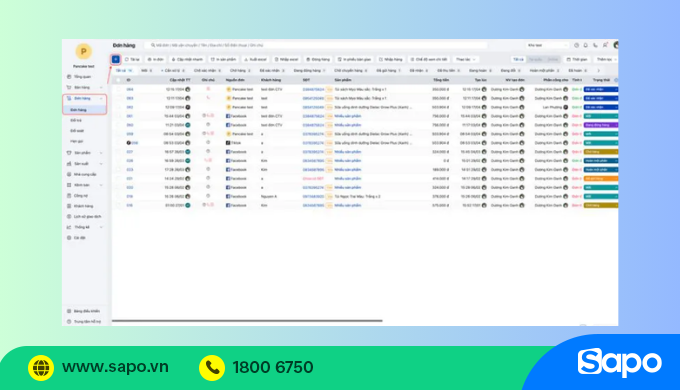Click the yellow P shop avatar
680x390 pixels.
point(84,51)
